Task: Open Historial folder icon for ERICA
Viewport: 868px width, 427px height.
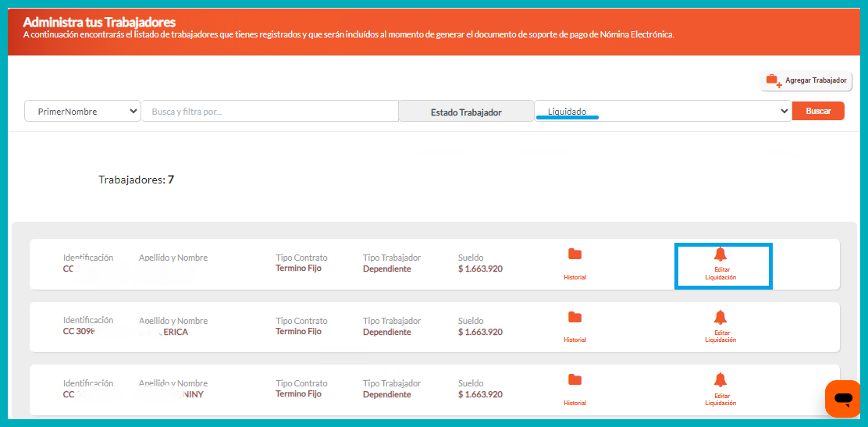Action: click(x=575, y=318)
